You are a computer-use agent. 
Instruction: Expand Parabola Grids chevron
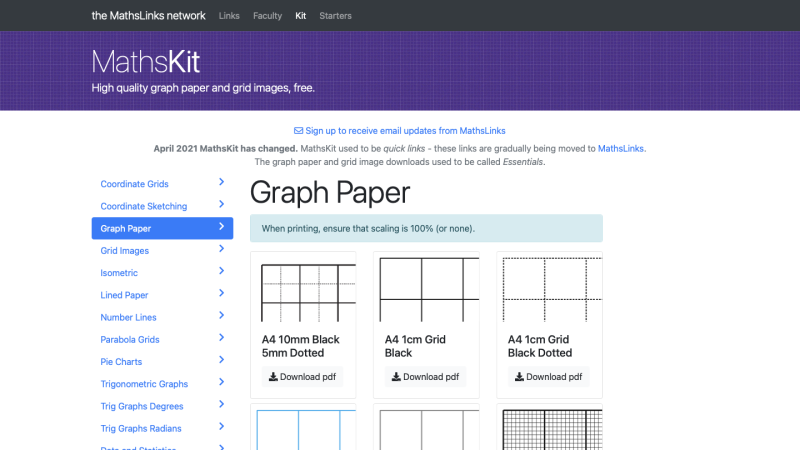pyautogui.click(x=221, y=337)
